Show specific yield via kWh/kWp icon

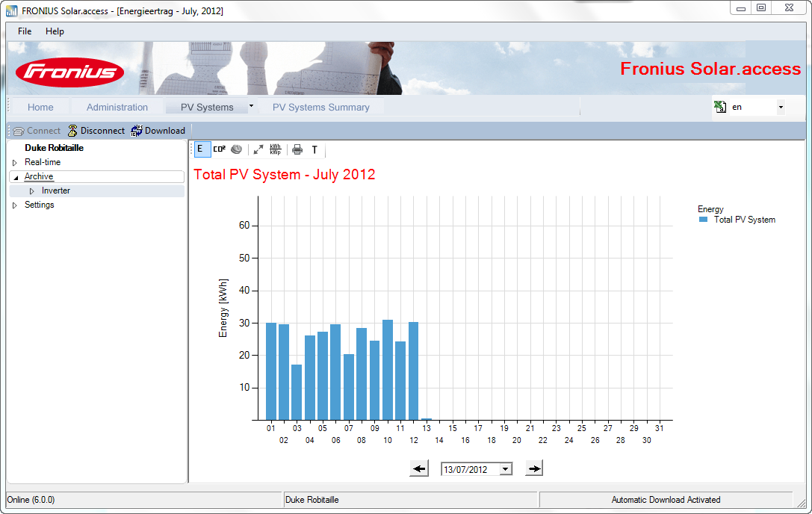pyautogui.click(x=276, y=149)
